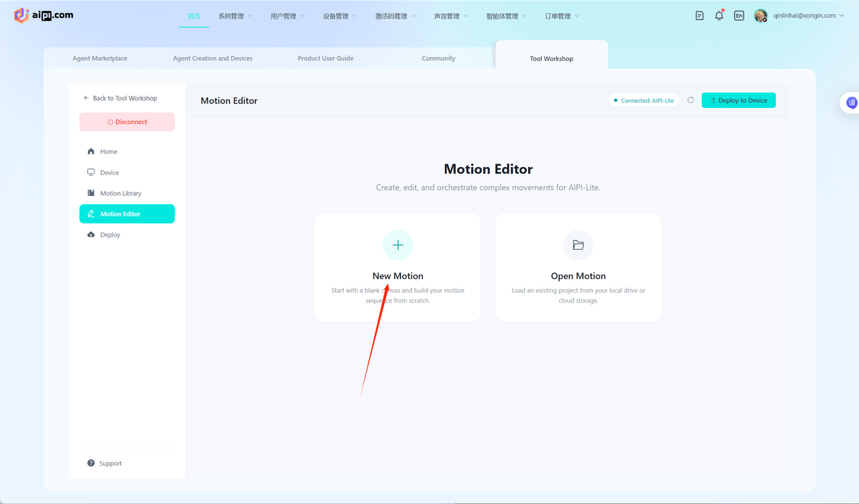Click the aipi.com logo
Screen dimensions: 859x504
(44, 15)
